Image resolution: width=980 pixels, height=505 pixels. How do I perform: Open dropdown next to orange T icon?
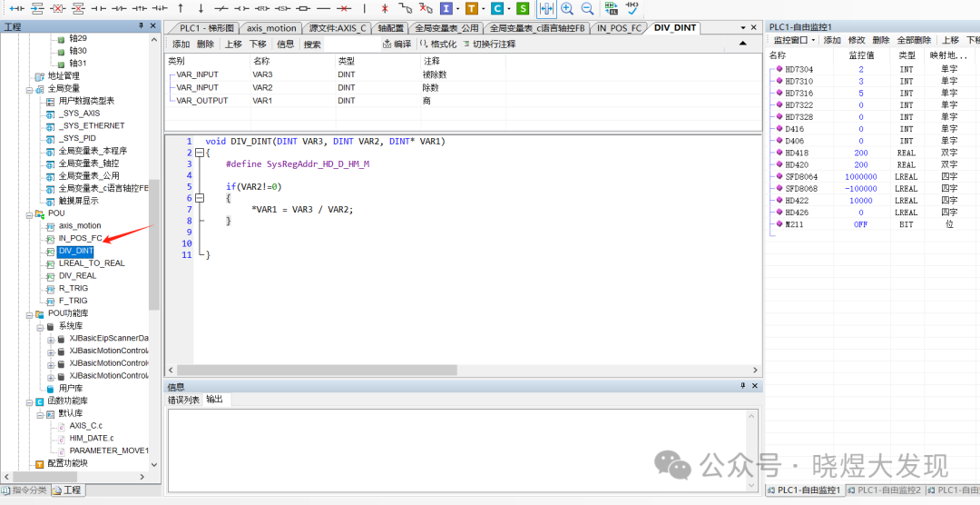[484, 9]
